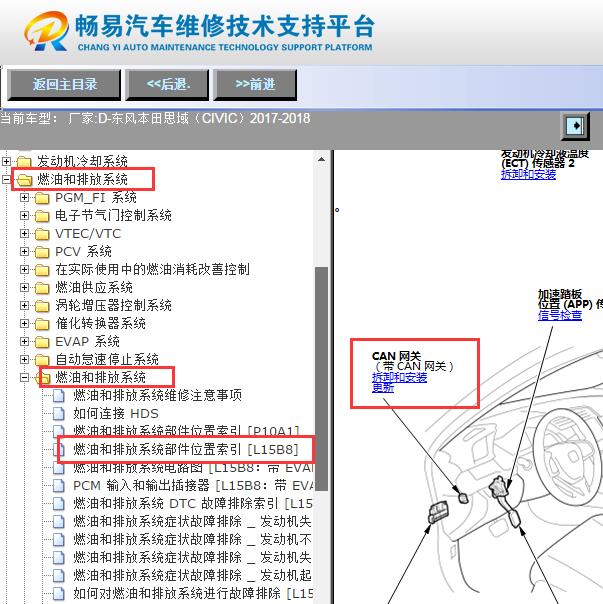Click folder icon beside PGM_FI 系统
This screenshot has width=603, height=604.
point(42,198)
